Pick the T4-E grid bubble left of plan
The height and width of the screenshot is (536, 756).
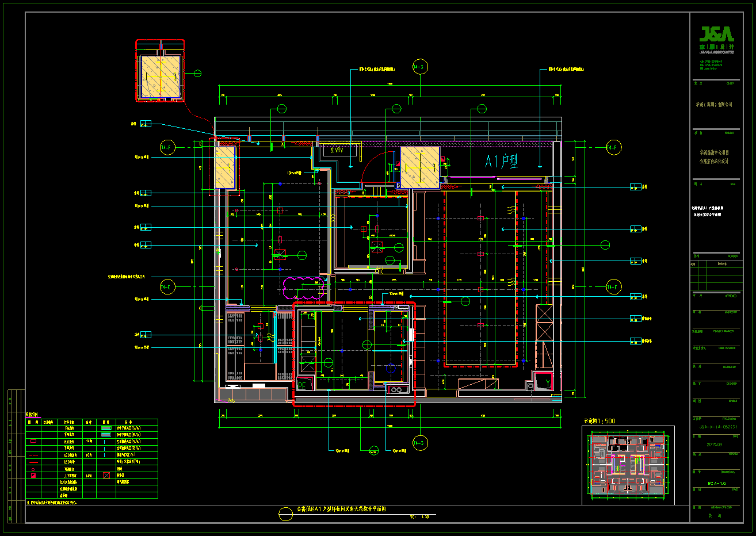coord(167,286)
